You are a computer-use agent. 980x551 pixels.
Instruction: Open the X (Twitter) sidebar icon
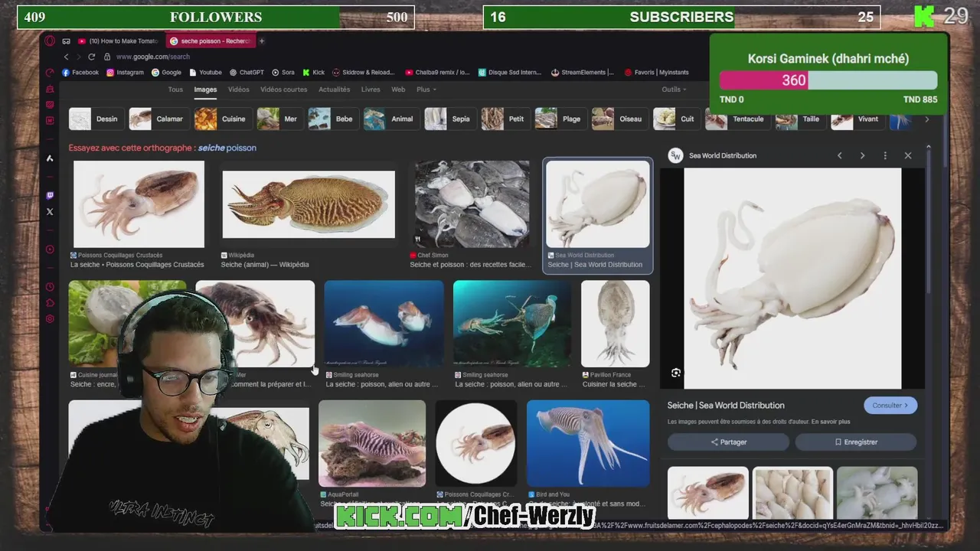click(50, 212)
